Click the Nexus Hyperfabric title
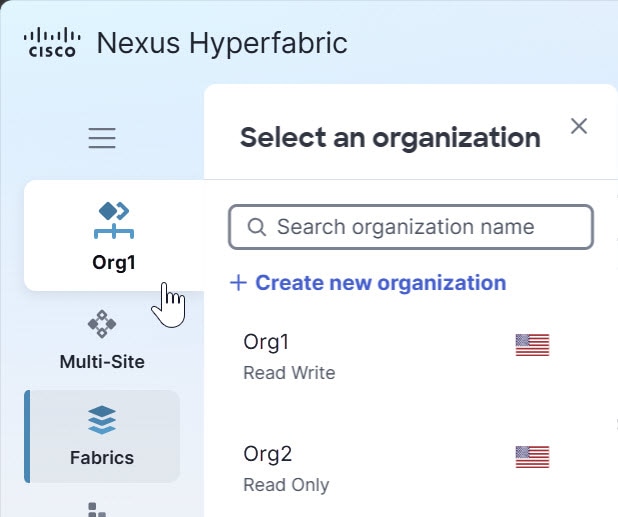Viewport: 618px width, 517px height. pyautogui.click(x=222, y=43)
